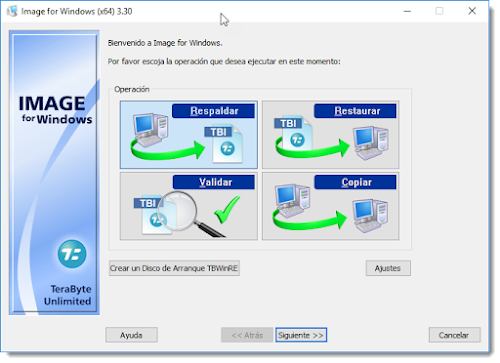Click the Cancelar button
Viewport: 500px width, 363px height.
[454, 335]
